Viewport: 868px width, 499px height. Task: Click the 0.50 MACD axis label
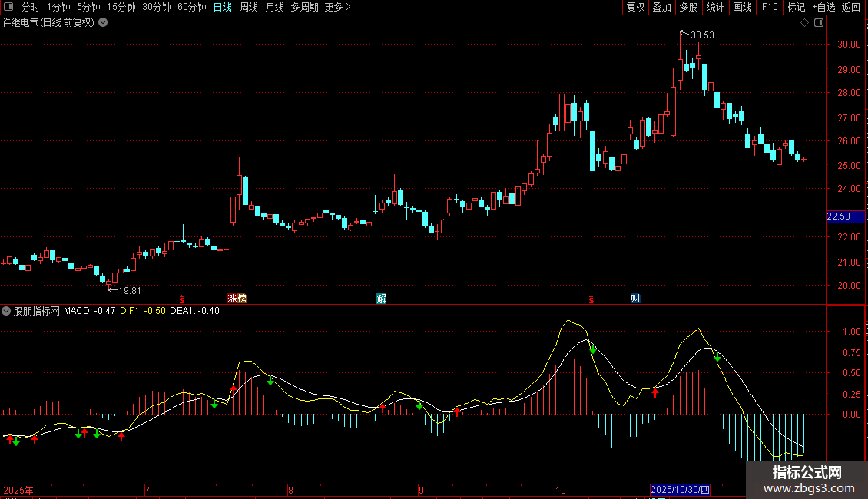pos(851,373)
